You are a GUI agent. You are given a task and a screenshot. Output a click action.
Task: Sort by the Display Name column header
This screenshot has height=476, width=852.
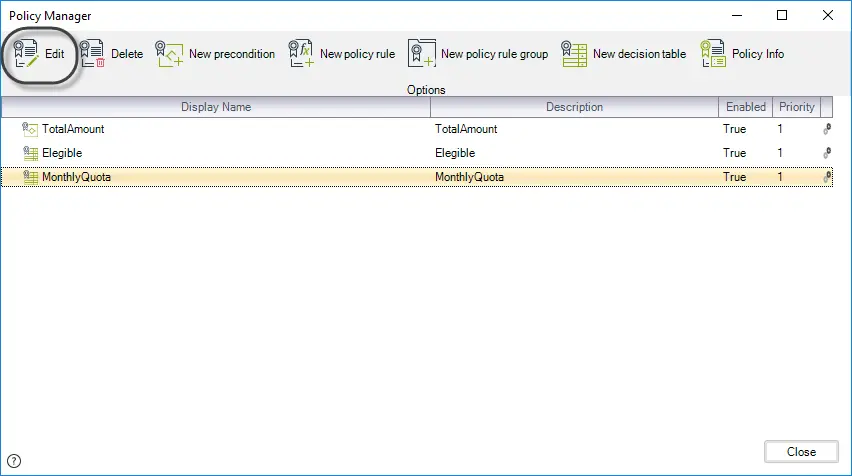tap(216, 107)
